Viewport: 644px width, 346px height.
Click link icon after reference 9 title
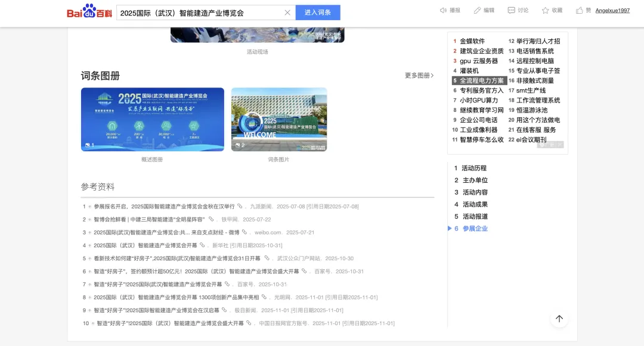point(224,310)
